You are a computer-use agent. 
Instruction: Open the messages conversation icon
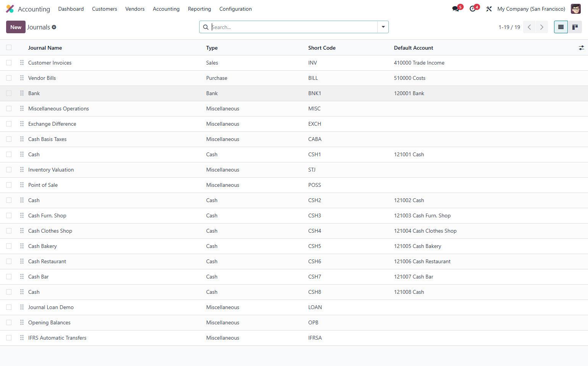point(456,9)
